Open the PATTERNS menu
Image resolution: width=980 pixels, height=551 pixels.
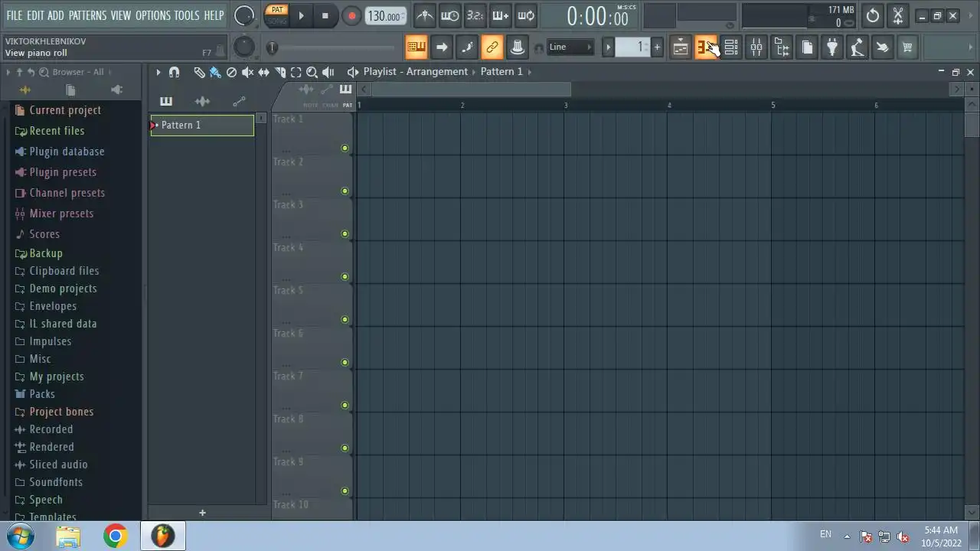pyautogui.click(x=88, y=15)
